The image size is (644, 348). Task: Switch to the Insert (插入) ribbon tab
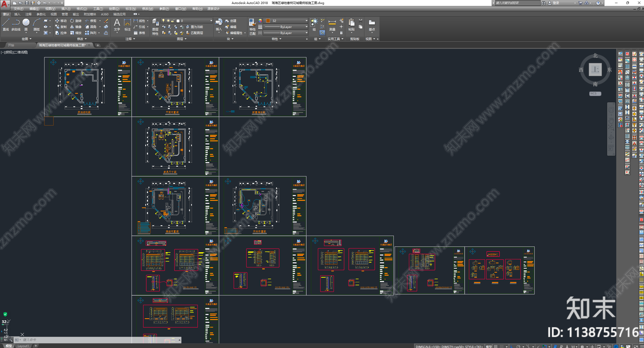(17, 14)
